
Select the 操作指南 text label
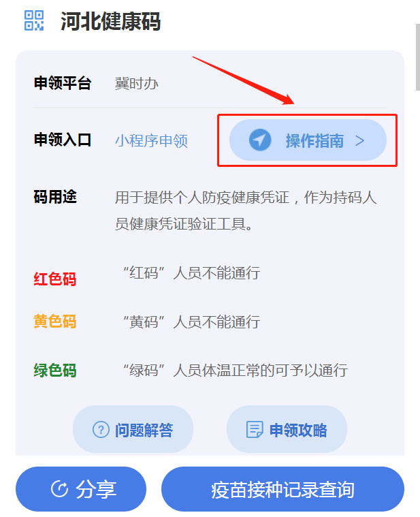314,141
